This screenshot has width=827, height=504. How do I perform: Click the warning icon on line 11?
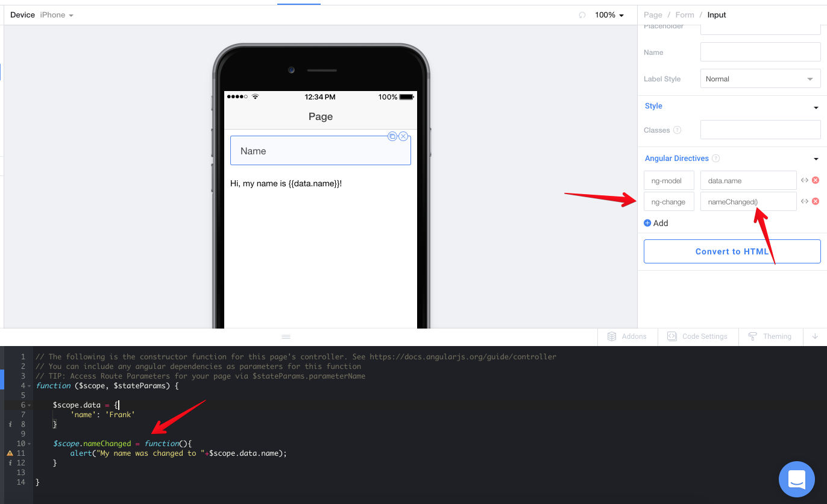pos(10,453)
